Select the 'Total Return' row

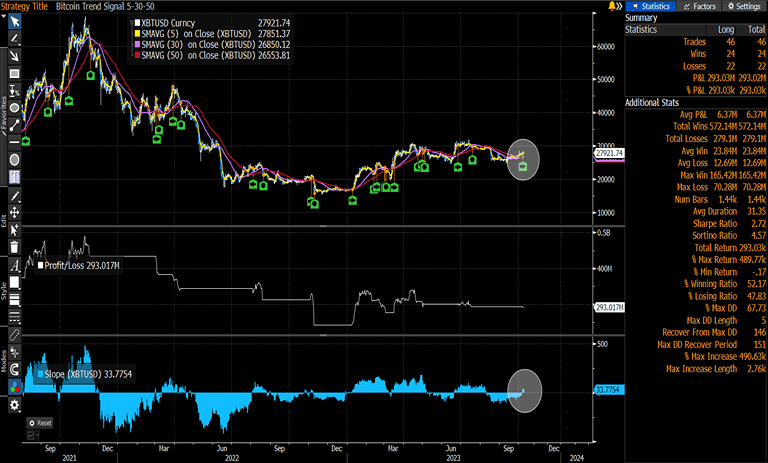click(x=696, y=248)
